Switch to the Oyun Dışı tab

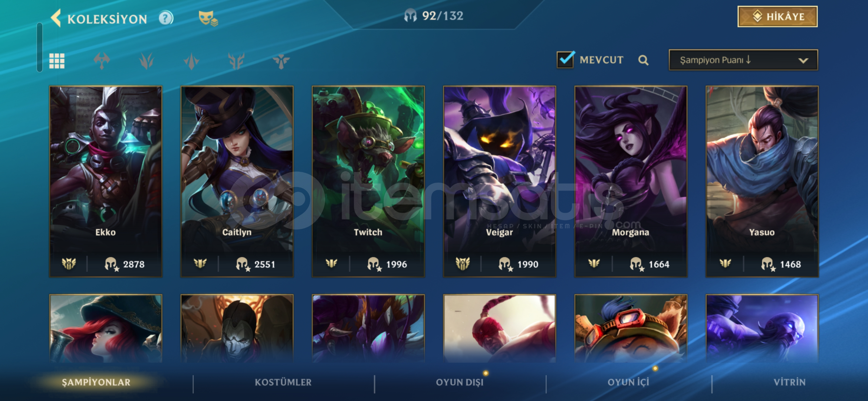pyautogui.click(x=460, y=382)
